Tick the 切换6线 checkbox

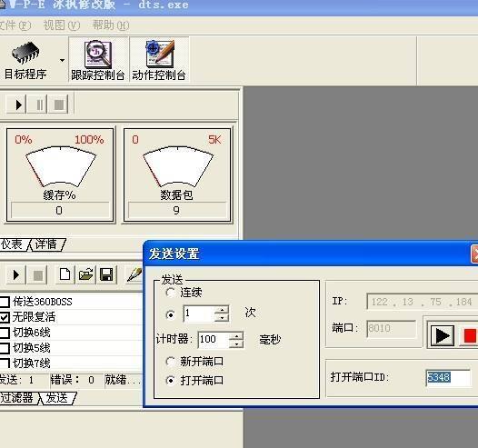pyautogui.click(x=5, y=333)
